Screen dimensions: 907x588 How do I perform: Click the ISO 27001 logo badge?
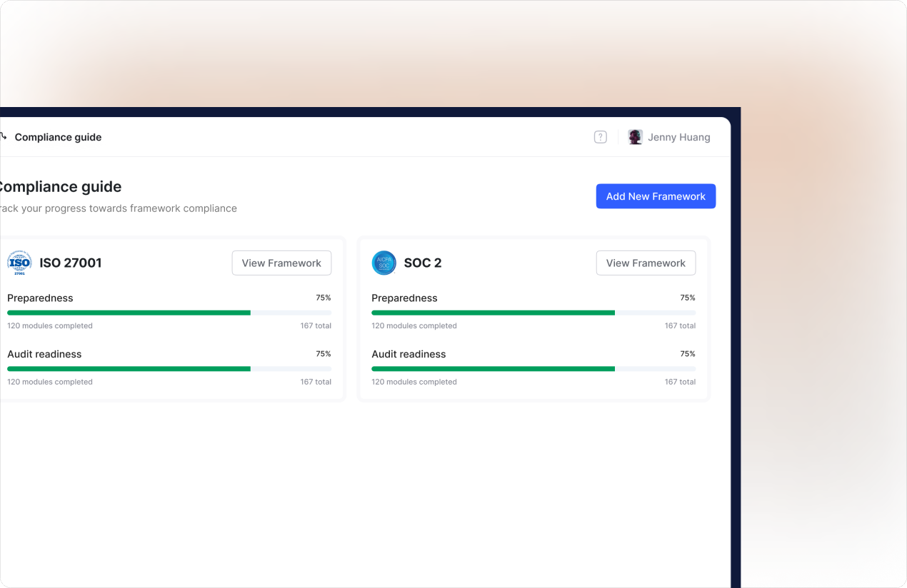click(19, 263)
